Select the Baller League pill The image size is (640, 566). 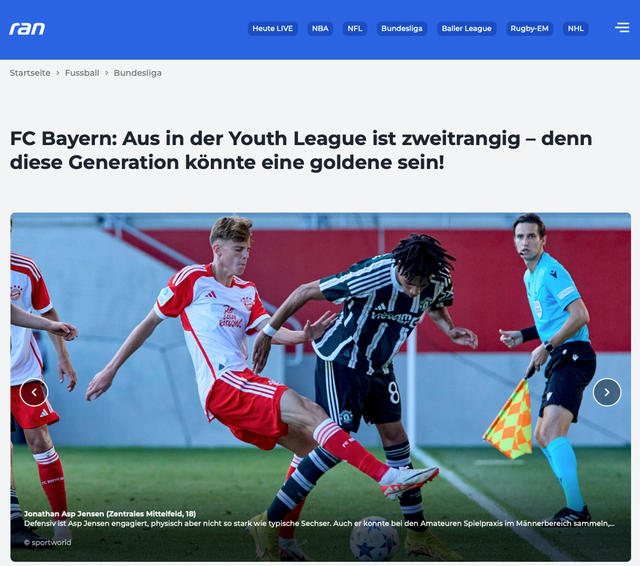click(467, 29)
